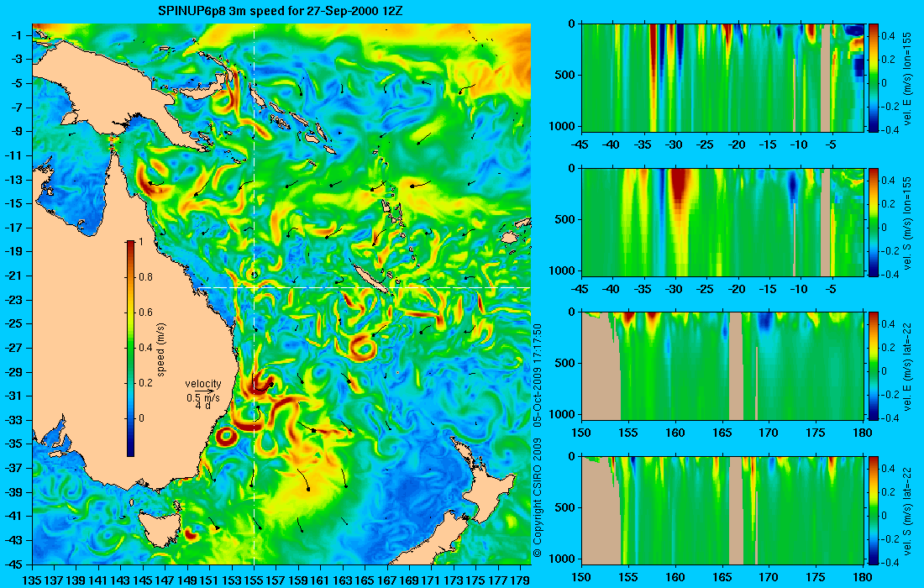Click the colorbar of the vel. E lon=155 panel
Screen dimensions: 924x588
874,78
